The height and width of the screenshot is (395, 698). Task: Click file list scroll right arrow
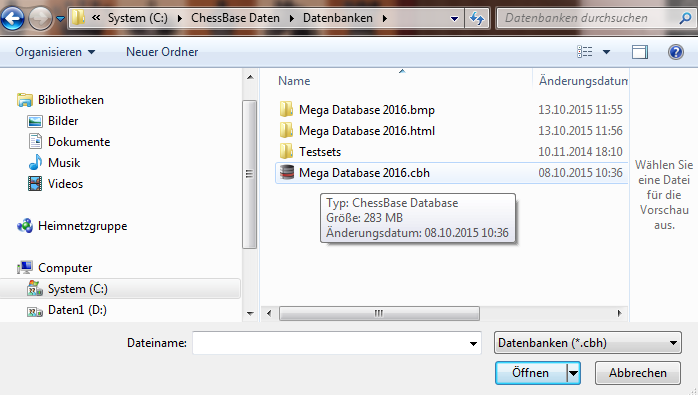pyautogui.click(x=619, y=314)
